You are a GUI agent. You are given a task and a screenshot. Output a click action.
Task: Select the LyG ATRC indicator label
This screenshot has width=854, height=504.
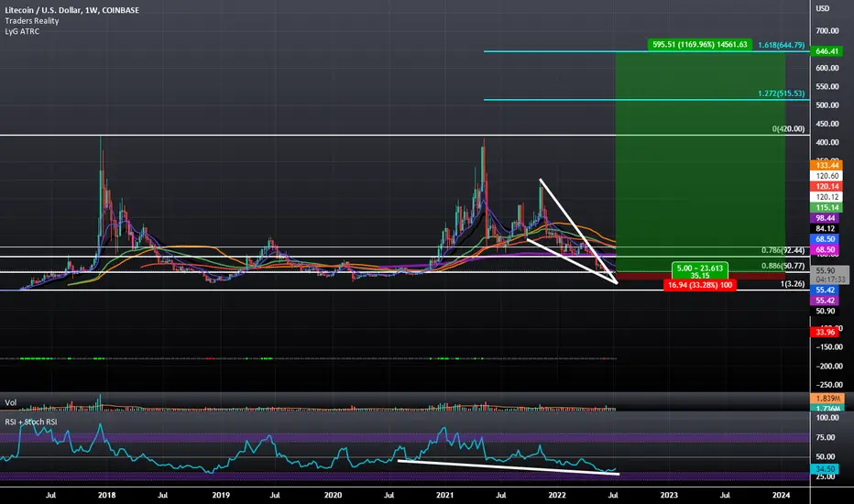pos(22,31)
